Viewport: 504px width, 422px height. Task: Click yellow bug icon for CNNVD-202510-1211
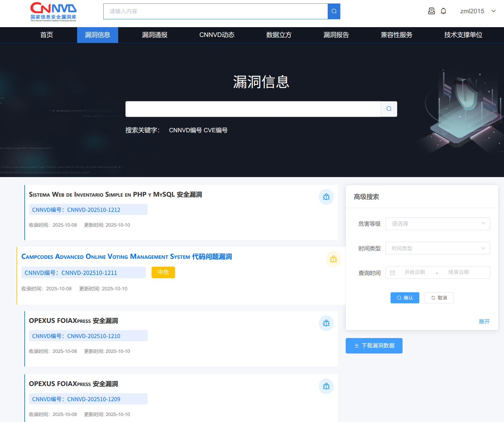point(333,259)
